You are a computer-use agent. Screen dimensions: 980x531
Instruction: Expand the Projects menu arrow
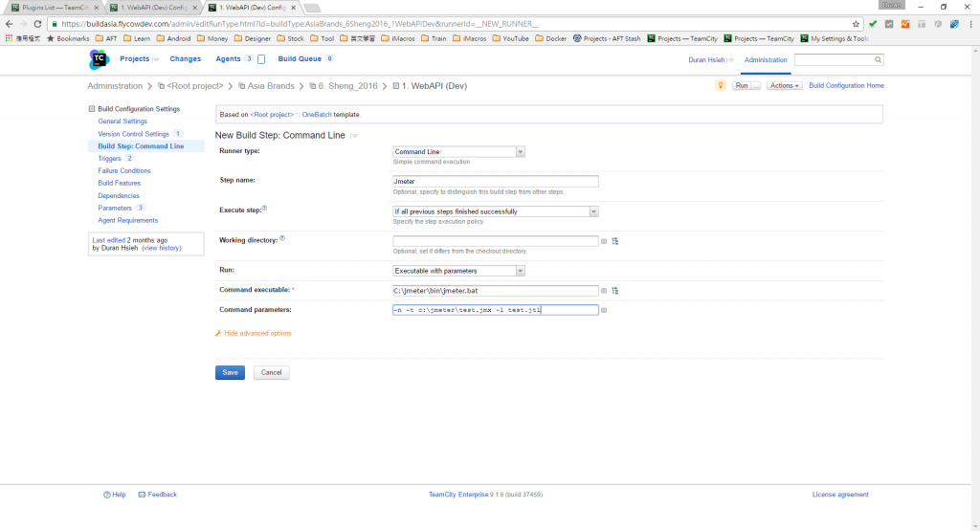pyautogui.click(x=156, y=60)
